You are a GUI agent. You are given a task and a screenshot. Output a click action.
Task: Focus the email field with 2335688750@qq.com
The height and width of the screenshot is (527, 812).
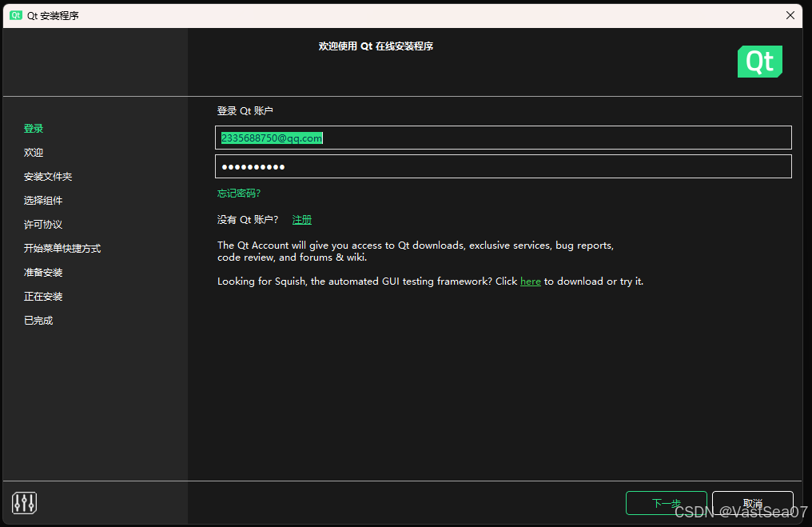(503, 138)
